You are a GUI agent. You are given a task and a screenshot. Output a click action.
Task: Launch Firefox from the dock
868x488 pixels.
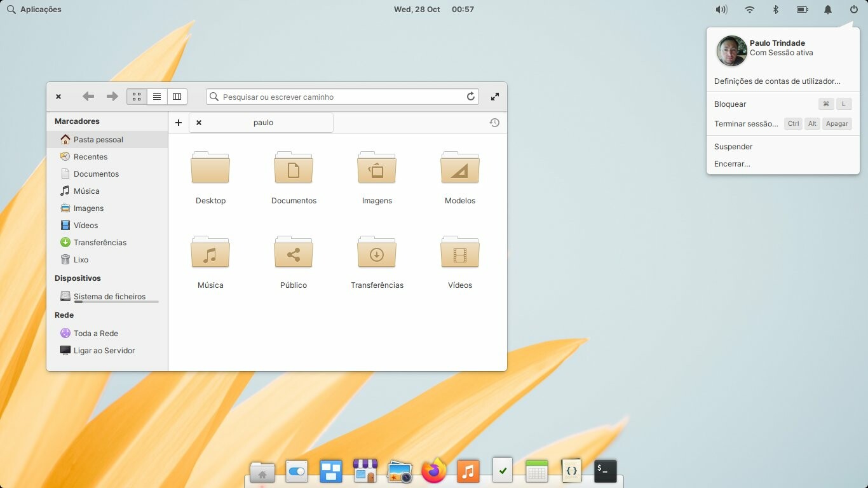point(434,471)
